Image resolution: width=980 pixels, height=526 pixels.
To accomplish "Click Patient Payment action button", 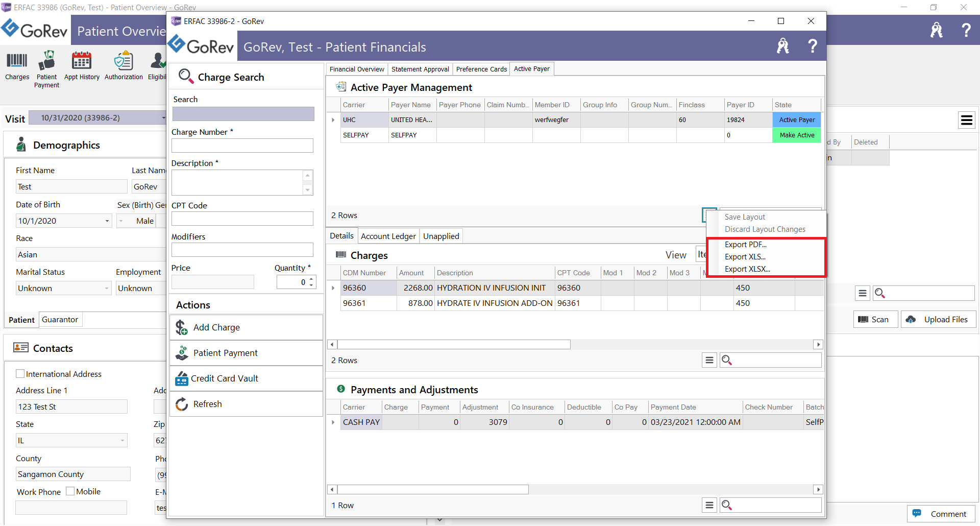I will tap(247, 353).
